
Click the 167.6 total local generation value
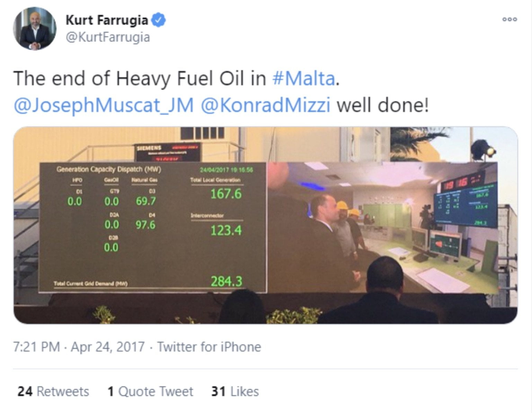click(226, 193)
